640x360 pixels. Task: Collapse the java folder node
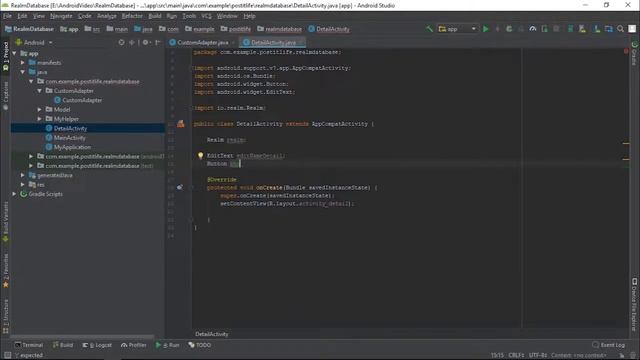(23, 72)
